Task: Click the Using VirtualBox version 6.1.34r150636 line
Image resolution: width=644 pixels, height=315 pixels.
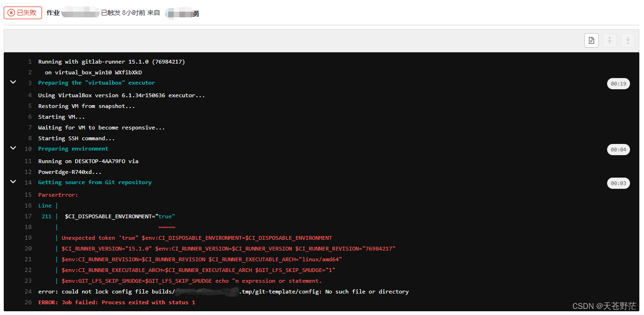Action: pyautogui.click(x=121, y=95)
